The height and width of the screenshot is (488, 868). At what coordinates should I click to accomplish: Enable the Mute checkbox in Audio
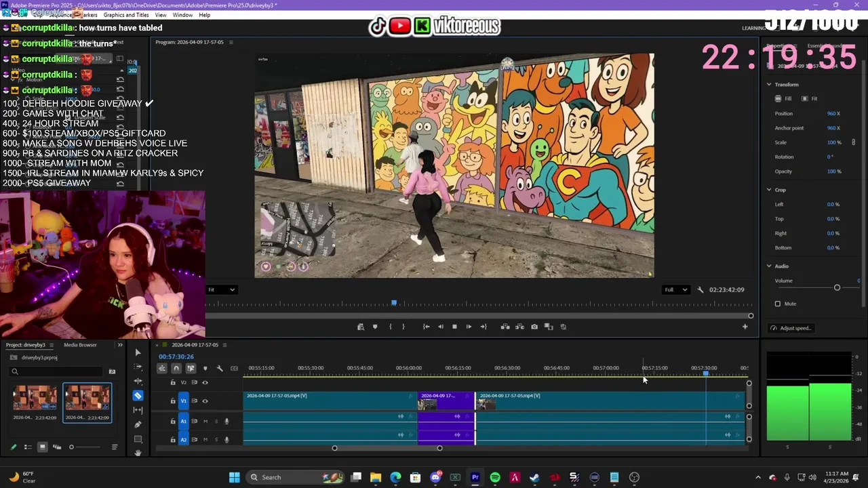pos(778,304)
